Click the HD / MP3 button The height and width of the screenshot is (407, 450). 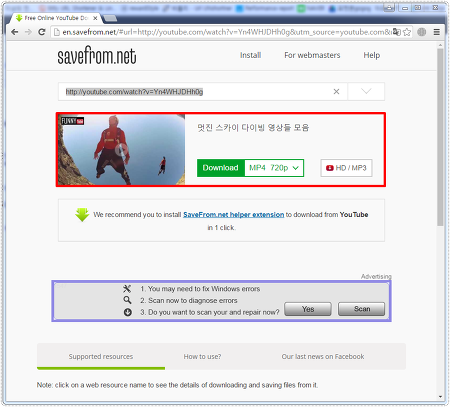tap(346, 168)
